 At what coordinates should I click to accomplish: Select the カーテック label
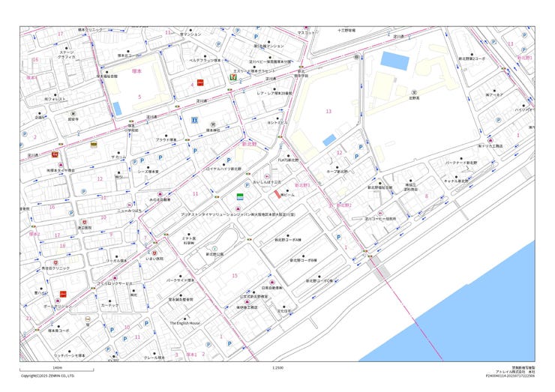click(109, 305)
